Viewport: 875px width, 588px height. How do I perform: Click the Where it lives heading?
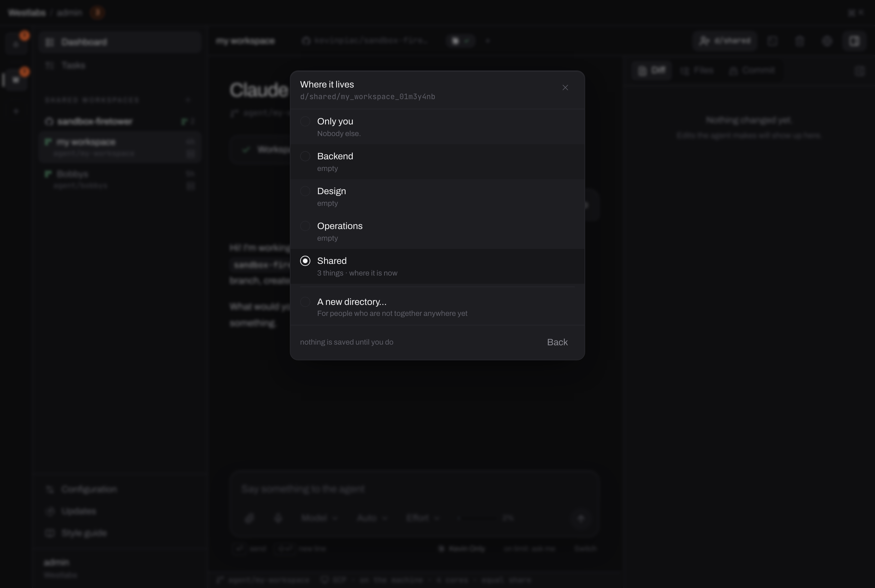(327, 84)
